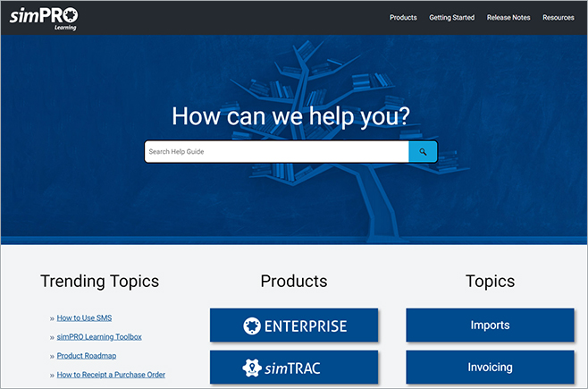This screenshot has height=389, width=588.
Task: Focus the Search Help Guide field
Action: [x=277, y=152]
